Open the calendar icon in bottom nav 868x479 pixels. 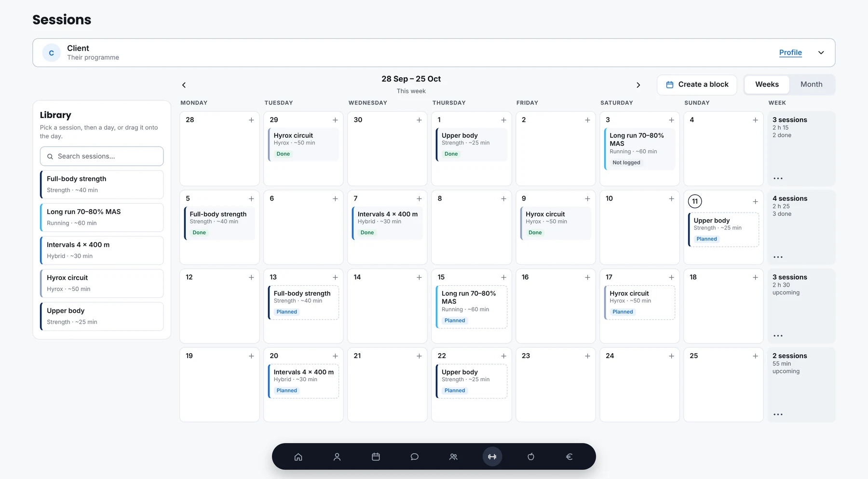[376, 457]
